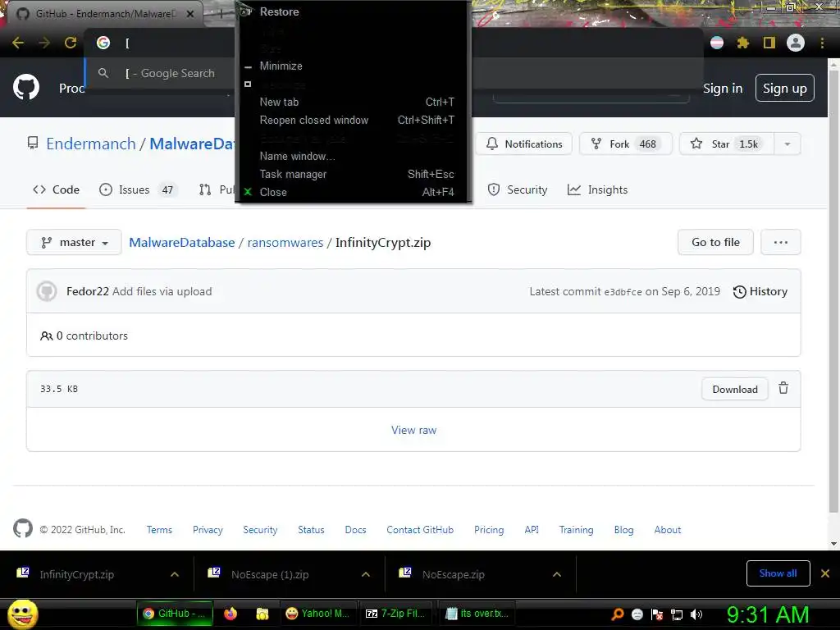840x630 pixels.
Task: Click the InfinityCrypt.zip download file icon
Action: click(x=23, y=573)
